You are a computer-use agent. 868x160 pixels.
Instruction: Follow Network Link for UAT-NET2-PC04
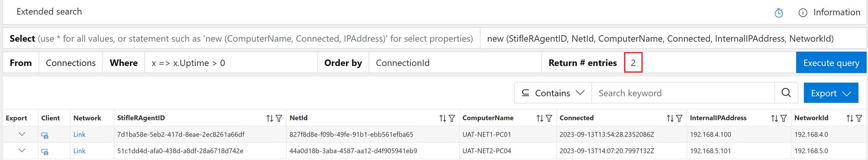(79, 151)
